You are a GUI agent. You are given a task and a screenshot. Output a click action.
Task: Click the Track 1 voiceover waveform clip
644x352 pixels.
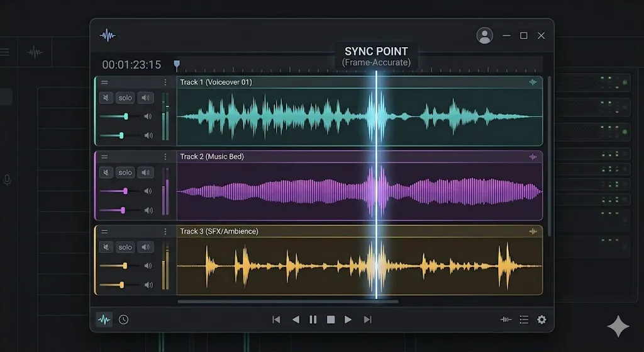pos(359,116)
